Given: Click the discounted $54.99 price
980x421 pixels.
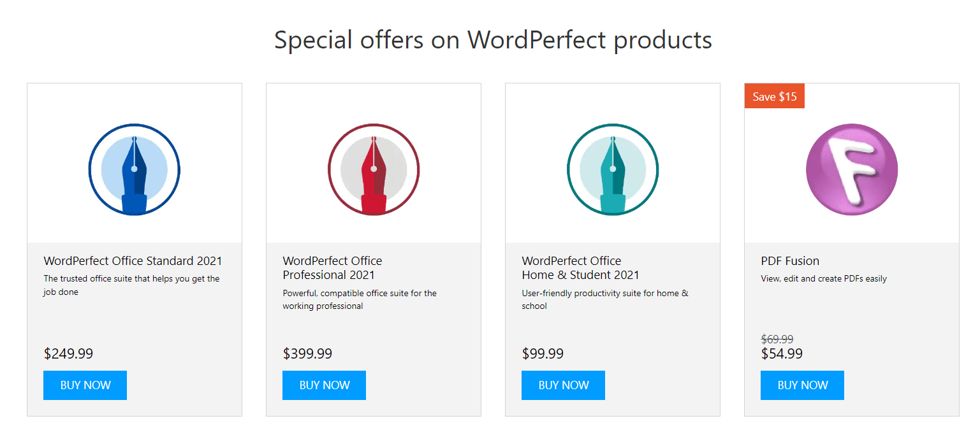Looking at the screenshot, I should click(x=782, y=353).
